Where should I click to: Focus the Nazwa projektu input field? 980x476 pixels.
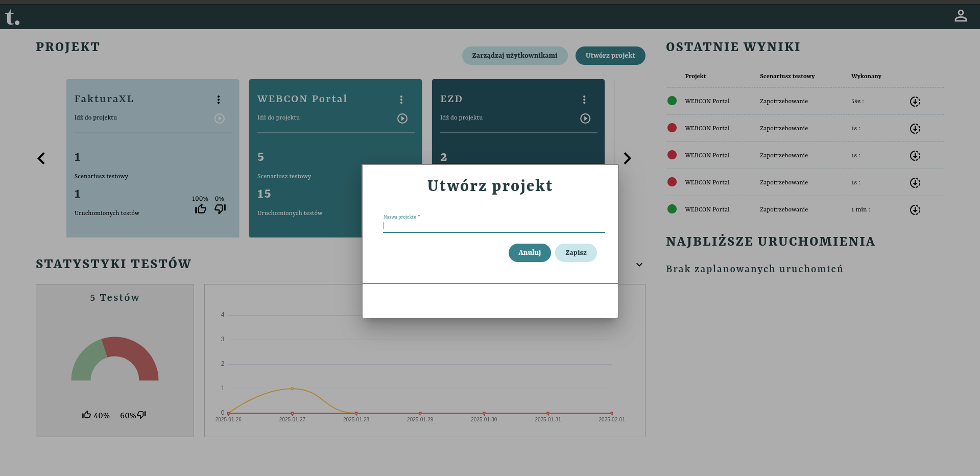coord(493,226)
